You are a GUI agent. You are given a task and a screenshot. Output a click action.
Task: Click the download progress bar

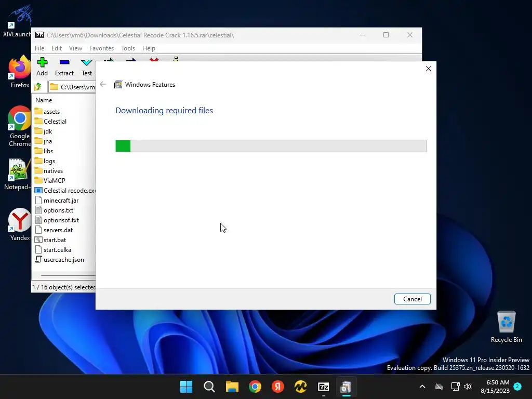[271, 146]
